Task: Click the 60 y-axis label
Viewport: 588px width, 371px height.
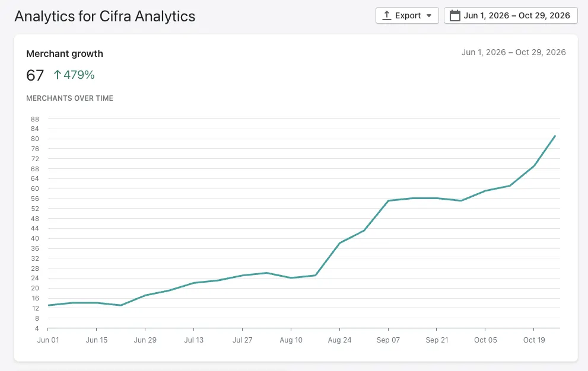Action: pos(35,188)
